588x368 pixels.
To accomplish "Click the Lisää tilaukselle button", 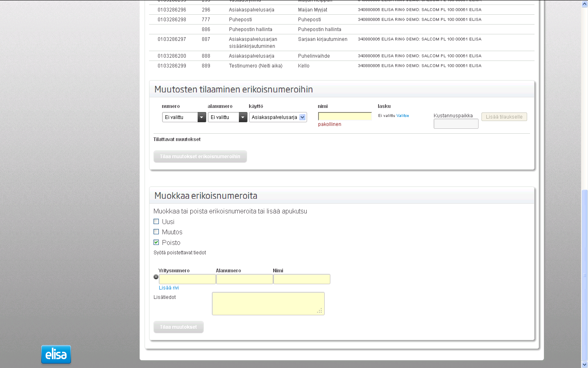I will [x=504, y=117].
